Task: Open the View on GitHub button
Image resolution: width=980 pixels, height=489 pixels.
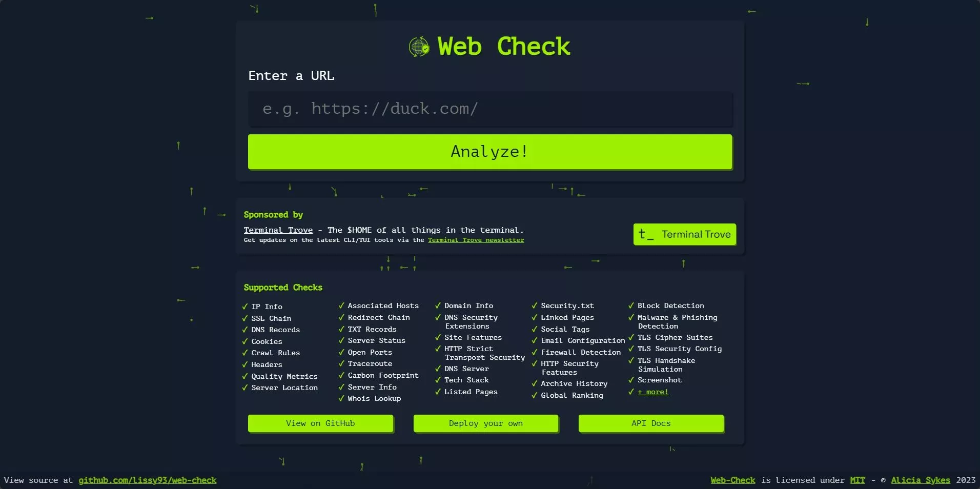Action: pyautogui.click(x=320, y=423)
